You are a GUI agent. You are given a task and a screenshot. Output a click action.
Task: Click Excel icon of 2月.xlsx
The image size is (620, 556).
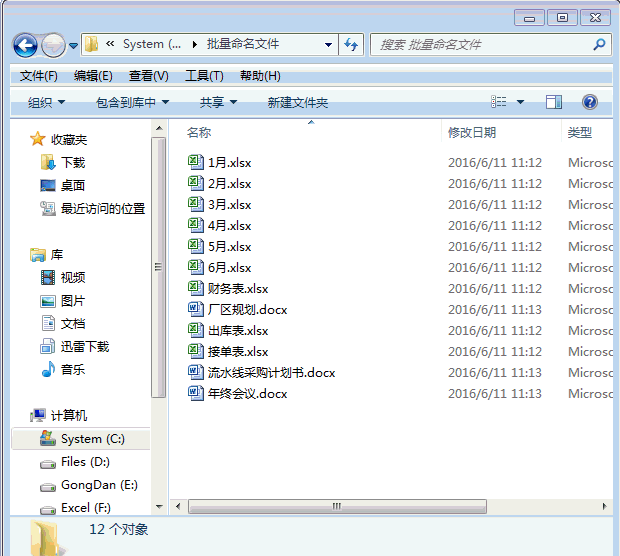195,183
